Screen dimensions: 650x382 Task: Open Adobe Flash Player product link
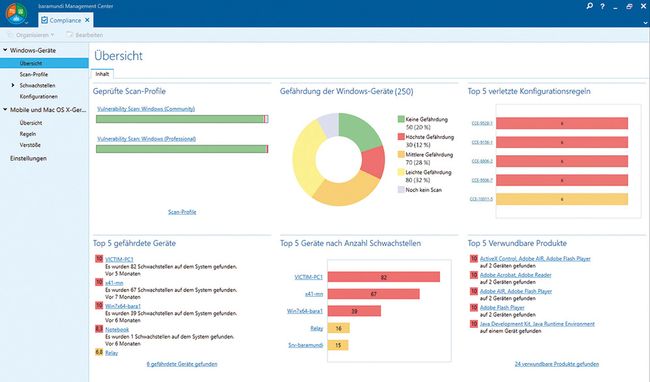502,307
